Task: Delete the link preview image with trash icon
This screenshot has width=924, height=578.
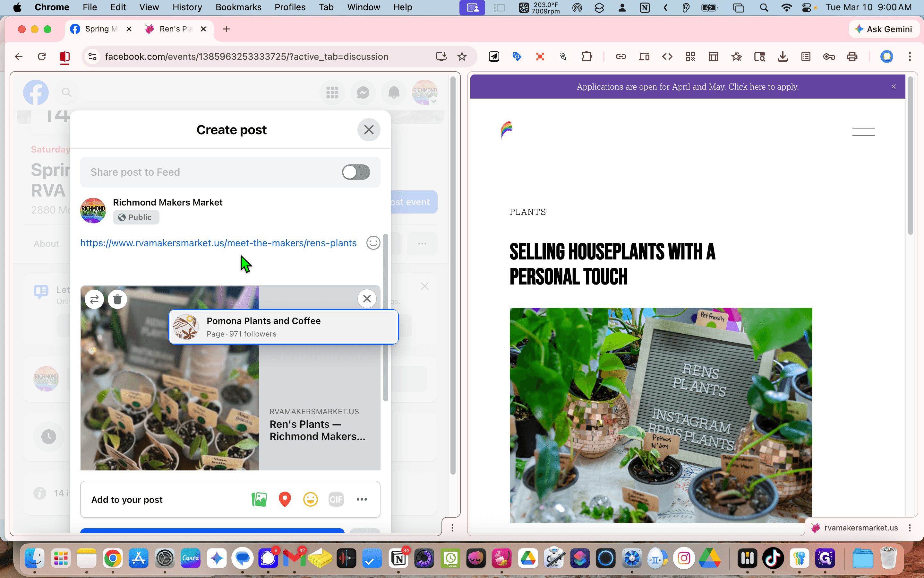Action: point(118,299)
